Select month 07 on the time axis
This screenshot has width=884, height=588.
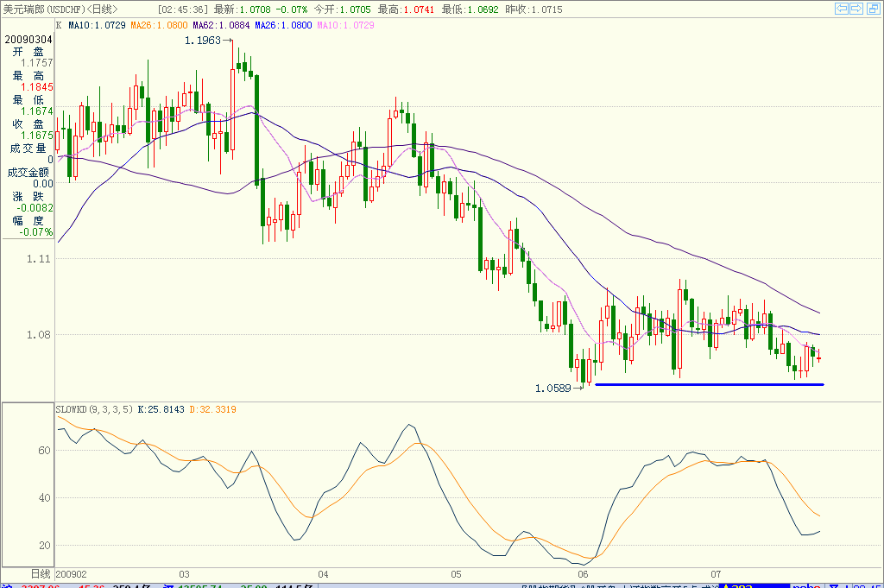coord(716,574)
